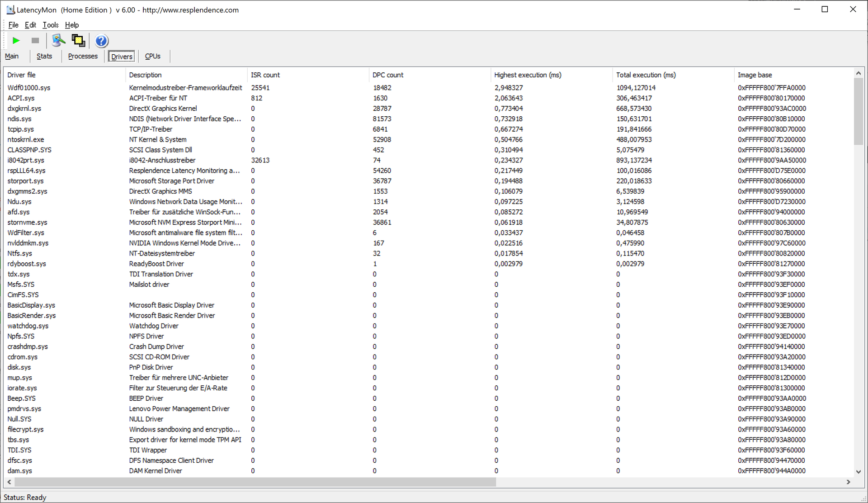Screen dimensions: 868x503
Task: Open help with the blue question mark icon
Action: [102, 41]
